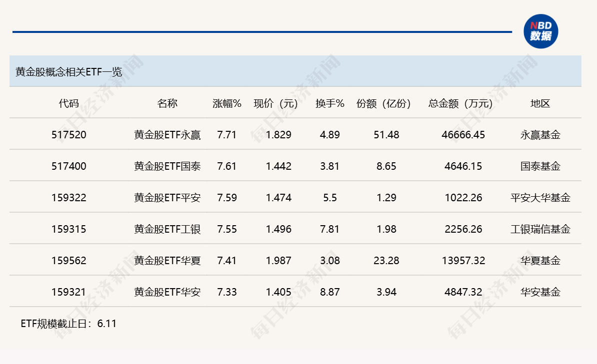Select turnover value 3.81
597x364 pixels.
pos(329,166)
